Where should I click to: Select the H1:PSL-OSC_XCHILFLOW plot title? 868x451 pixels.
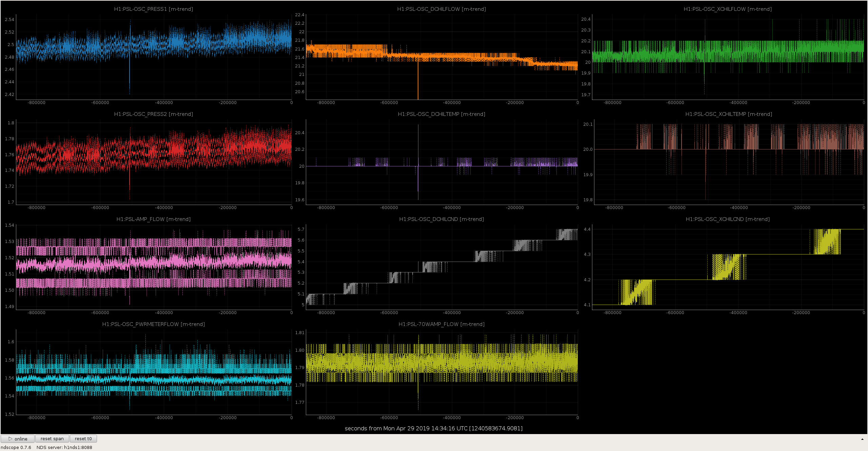click(x=728, y=9)
